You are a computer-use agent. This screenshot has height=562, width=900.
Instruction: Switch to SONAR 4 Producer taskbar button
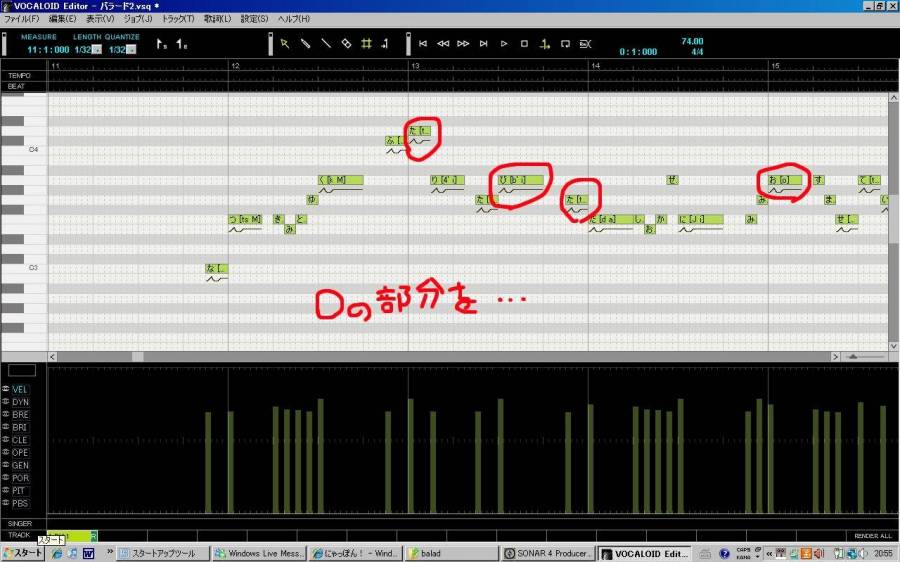(x=547, y=553)
